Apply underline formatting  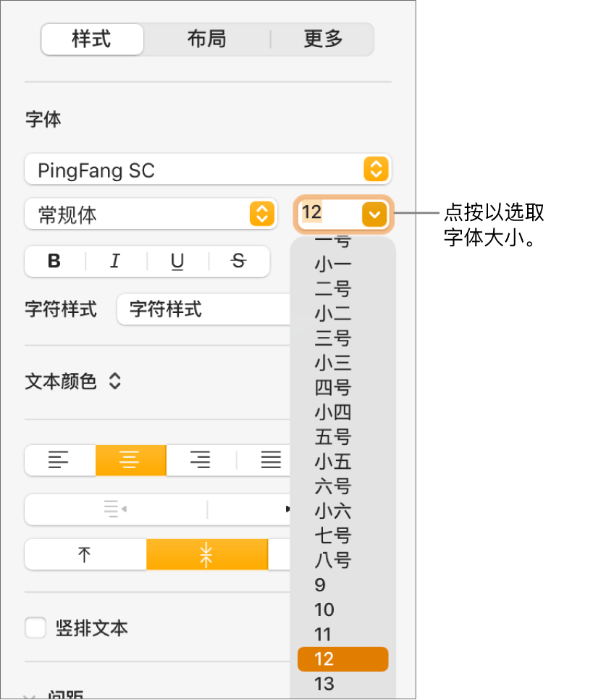point(177,262)
